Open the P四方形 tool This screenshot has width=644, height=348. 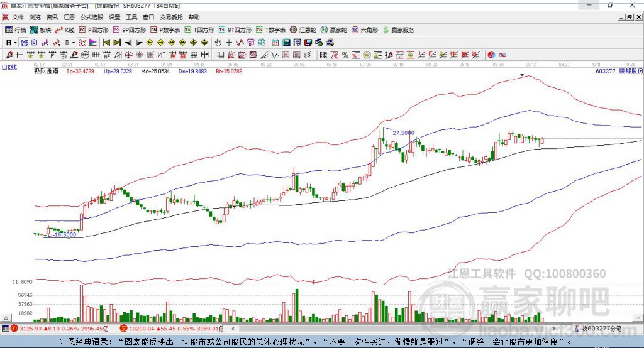[94, 30]
